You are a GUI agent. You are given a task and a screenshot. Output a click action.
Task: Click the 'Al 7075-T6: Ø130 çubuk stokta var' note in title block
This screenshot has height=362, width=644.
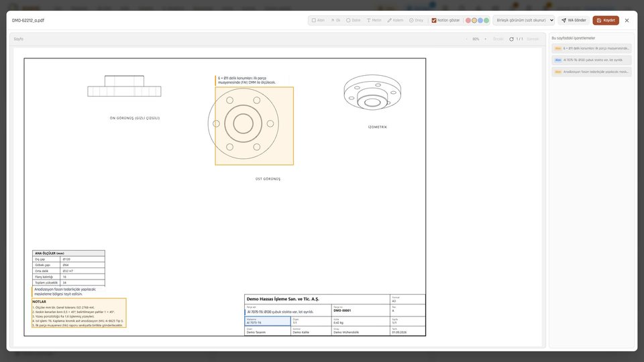point(280,312)
